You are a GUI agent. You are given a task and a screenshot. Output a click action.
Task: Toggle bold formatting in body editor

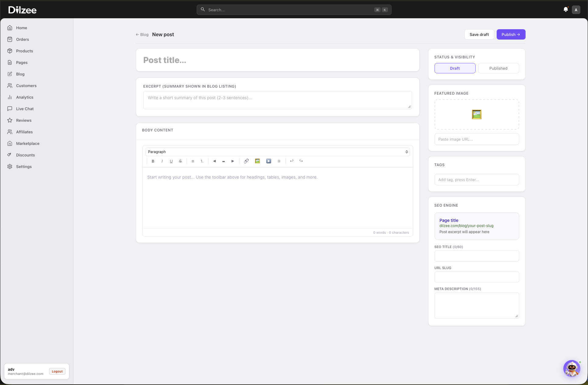(x=153, y=161)
